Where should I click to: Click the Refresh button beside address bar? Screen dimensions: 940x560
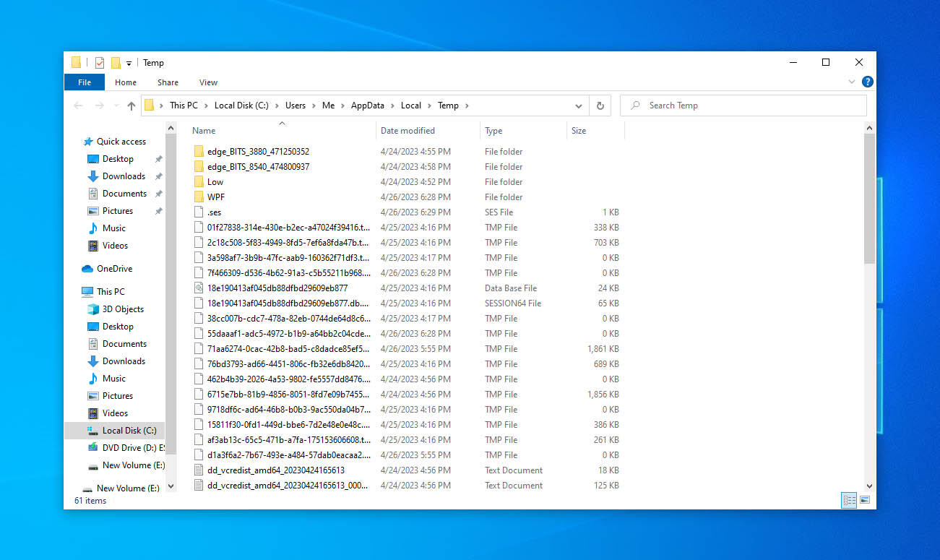pyautogui.click(x=600, y=105)
